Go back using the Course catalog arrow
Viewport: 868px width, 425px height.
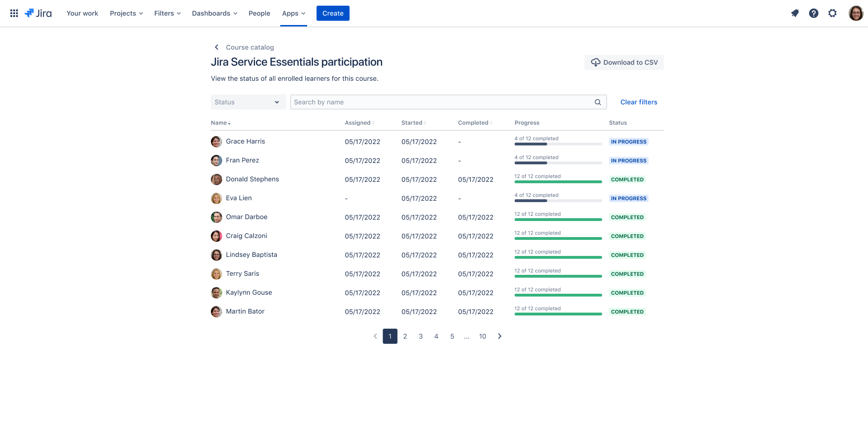click(x=217, y=47)
